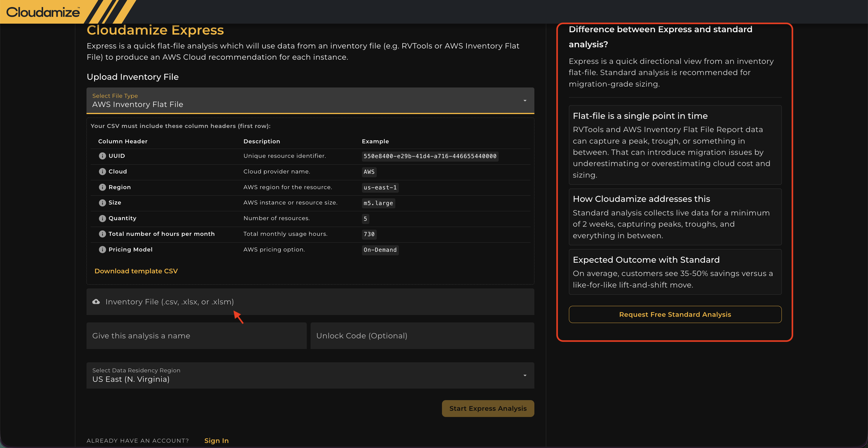Select the Quantity example value 5
The width and height of the screenshot is (868, 448).
tap(365, 219)
